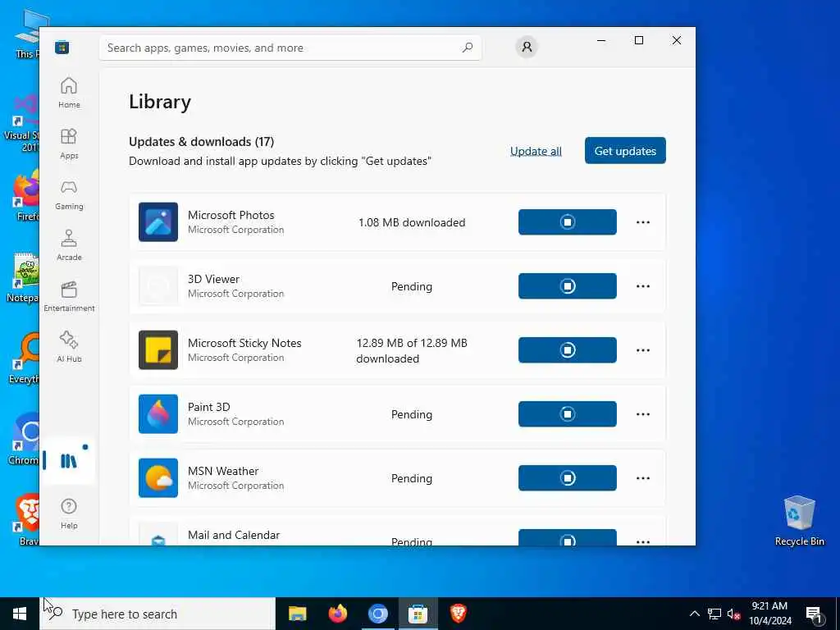Maximize the Microsoft Store window
Viewport: 840px width, 630px height.
coord(638,41)
